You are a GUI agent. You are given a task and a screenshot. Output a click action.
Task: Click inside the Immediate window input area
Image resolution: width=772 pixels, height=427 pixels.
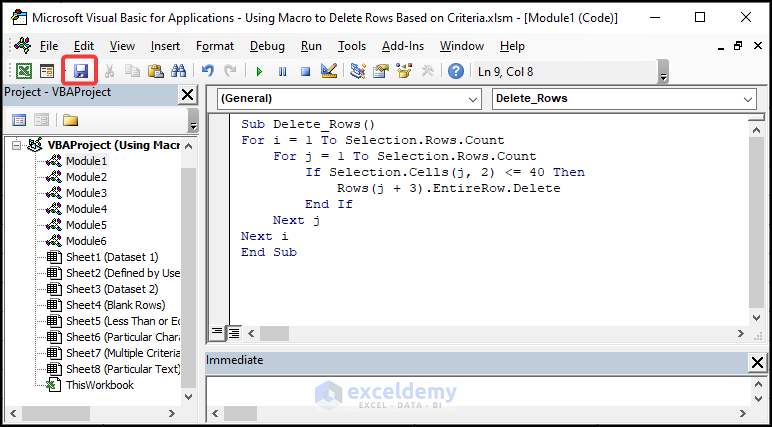[477, 392]
